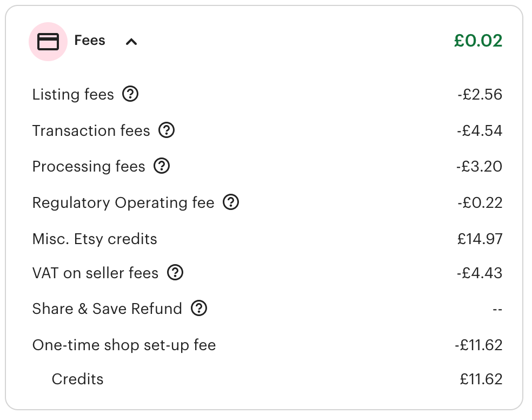
Task: Click the Regulatory Operating fee label text
Action: 123,202
